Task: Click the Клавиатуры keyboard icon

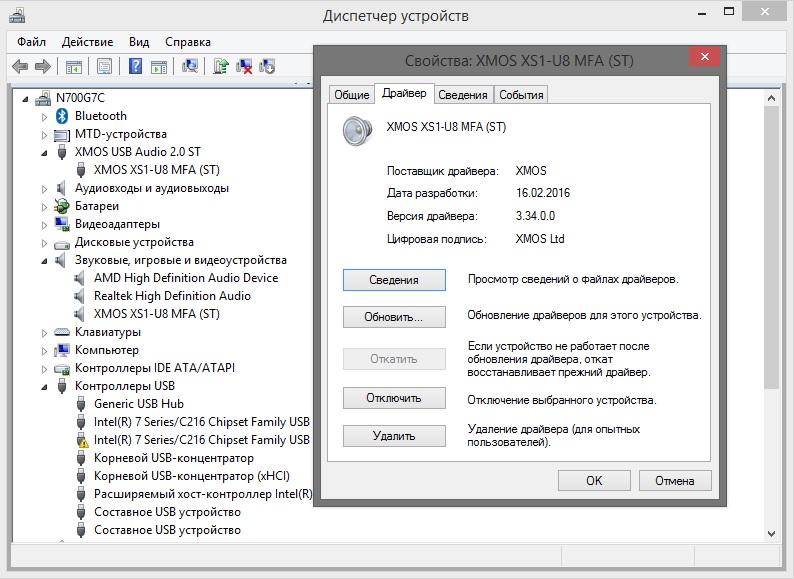Action: coord(62,332)
